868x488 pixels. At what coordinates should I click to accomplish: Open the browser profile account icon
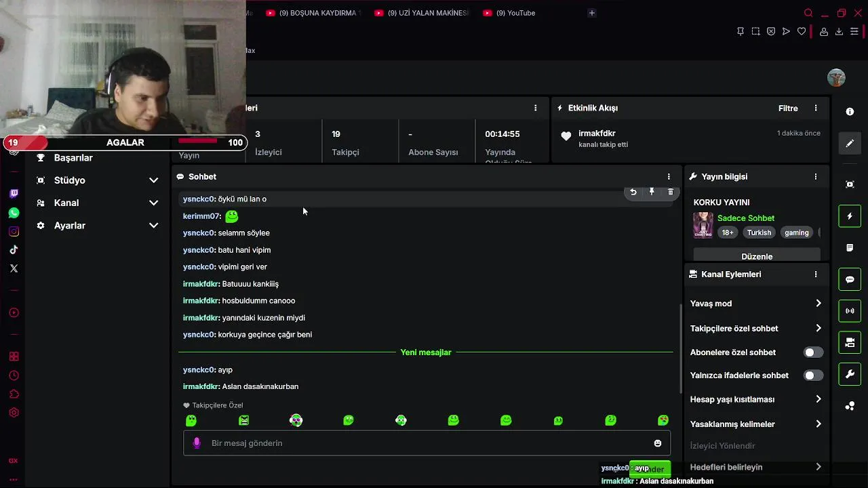pyautogui.click(x=824, y=31)
